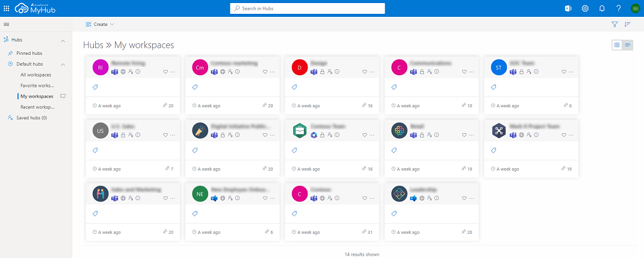Screen dimensions: 644x258
Task: Click the tag icon on RI card
Action: tap(95, 87)
